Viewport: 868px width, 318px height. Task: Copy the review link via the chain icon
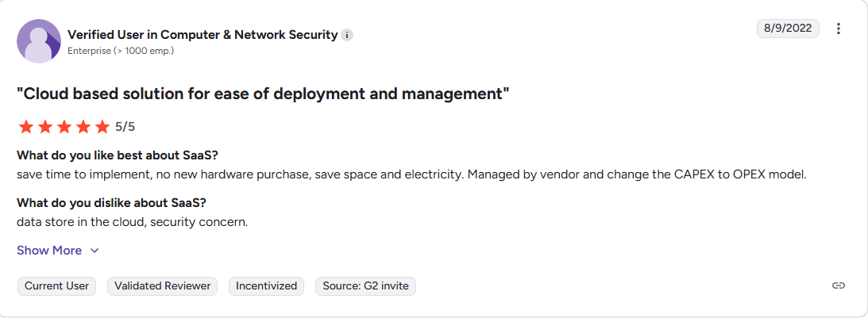click(x=838, y=285)
